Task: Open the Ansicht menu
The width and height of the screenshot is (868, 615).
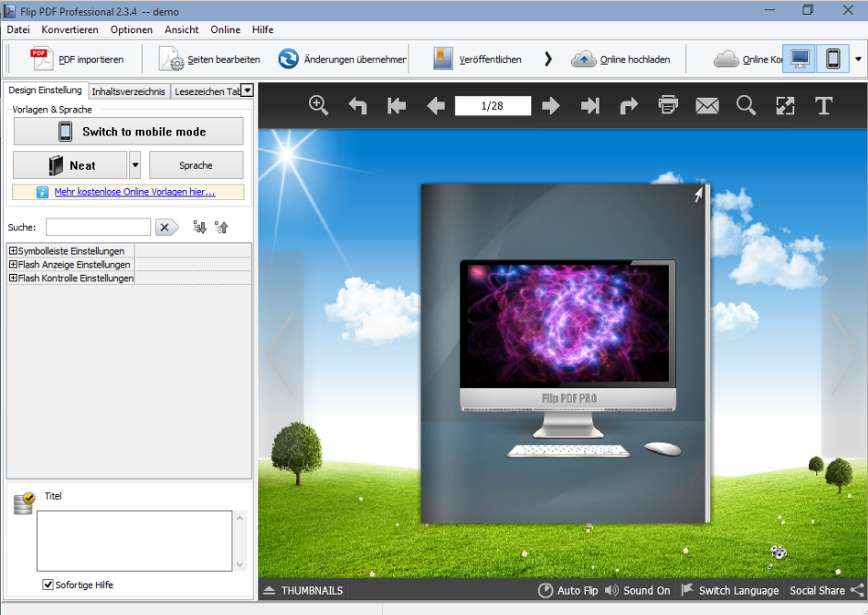Action: click(182, 30)
